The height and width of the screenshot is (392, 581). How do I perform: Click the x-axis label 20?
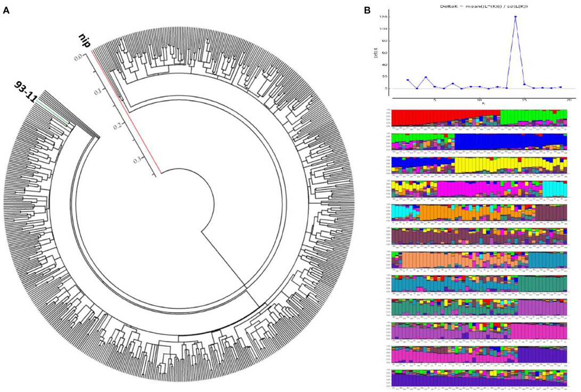569,100
